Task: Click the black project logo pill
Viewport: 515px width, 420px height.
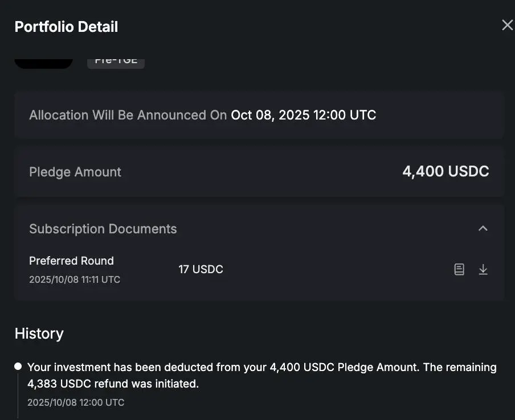Action: click(43, 62)
